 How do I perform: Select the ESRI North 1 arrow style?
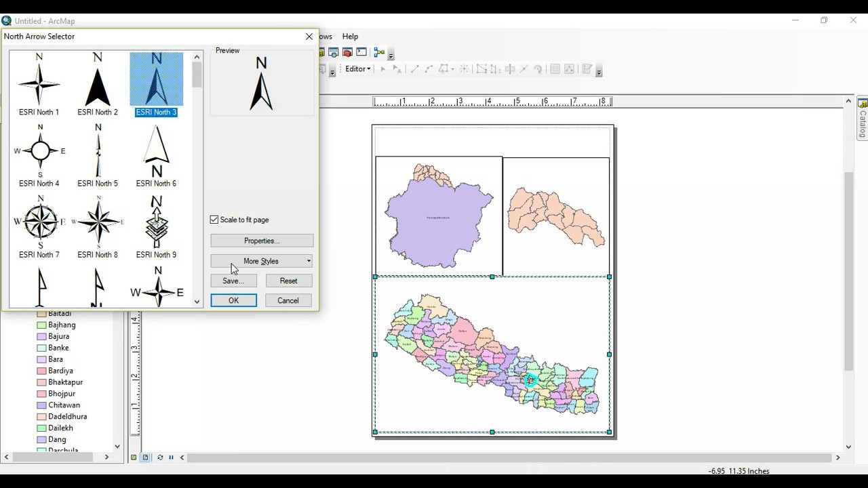39,85
